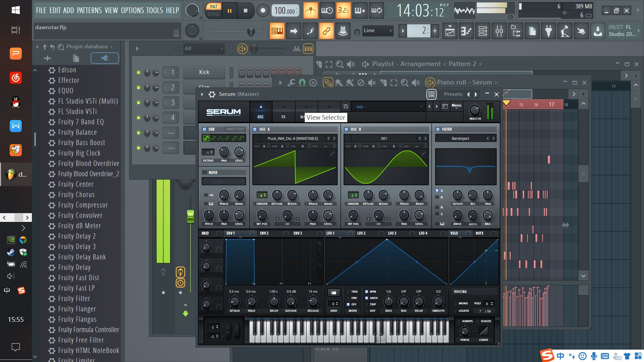Enable LFO TRIG mode checkbox
644x362 pixels.
pos(348,292)
